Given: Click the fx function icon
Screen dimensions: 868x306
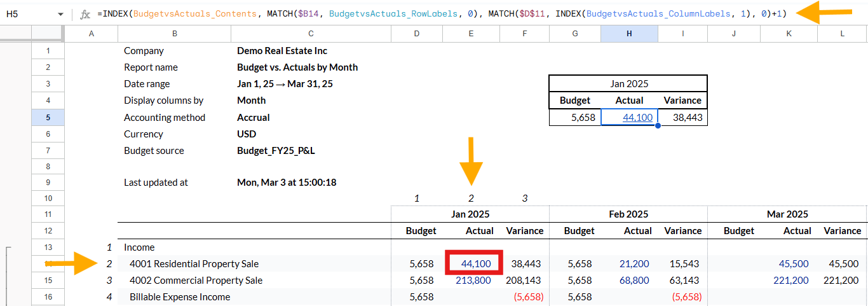Looking at the screenshot, I should click(85, 14).
